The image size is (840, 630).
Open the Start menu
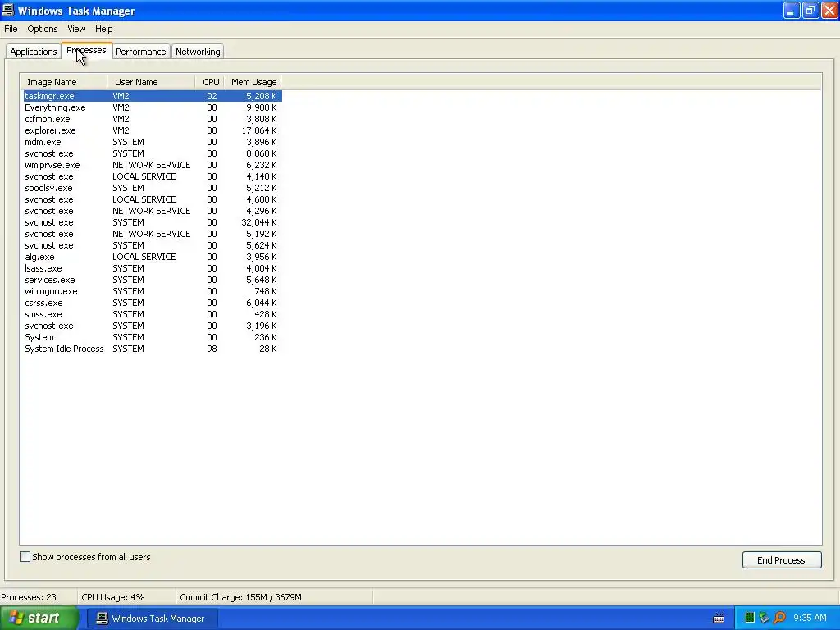[x=39, y=619]
